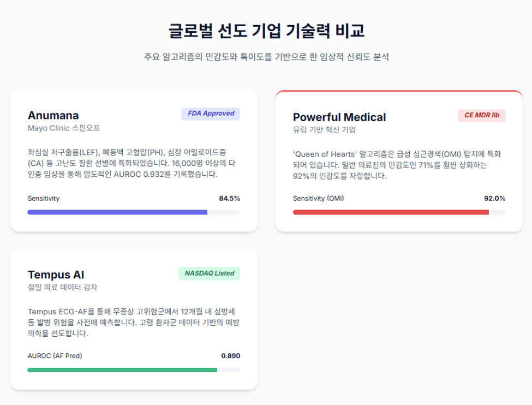The height and width of the screenshot is (405, 532).
Task: Click the Tempus ECG-AF description paragraph
Action: coord(134,323)
